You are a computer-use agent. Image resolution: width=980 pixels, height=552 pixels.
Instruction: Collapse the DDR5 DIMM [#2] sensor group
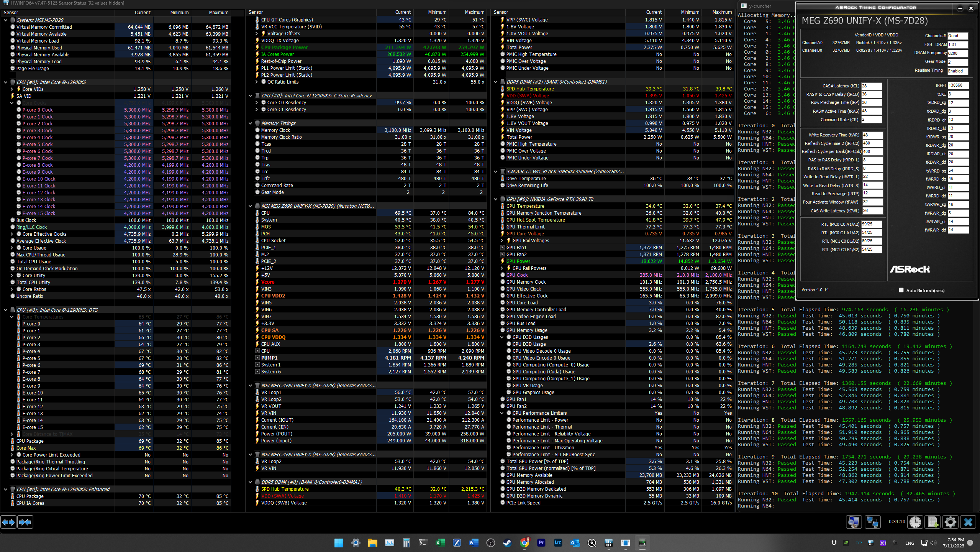tap(496, 82)
